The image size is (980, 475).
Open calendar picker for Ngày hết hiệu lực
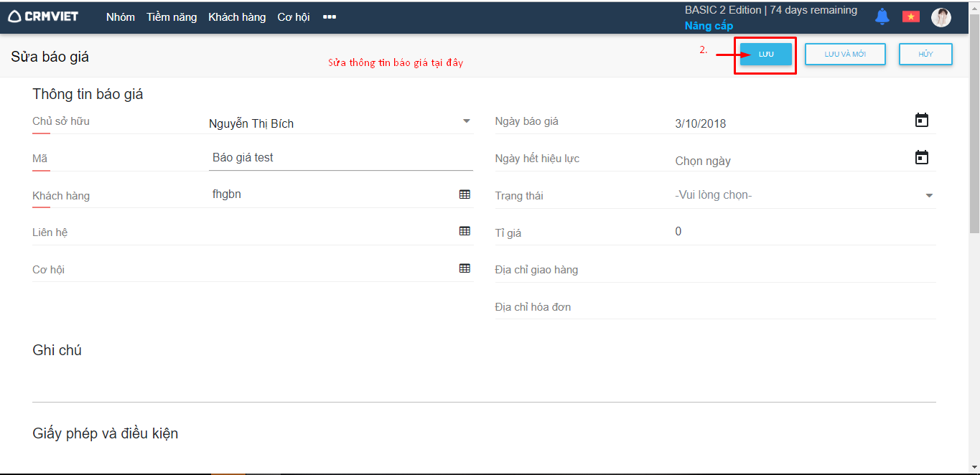(x=922, y=158)
